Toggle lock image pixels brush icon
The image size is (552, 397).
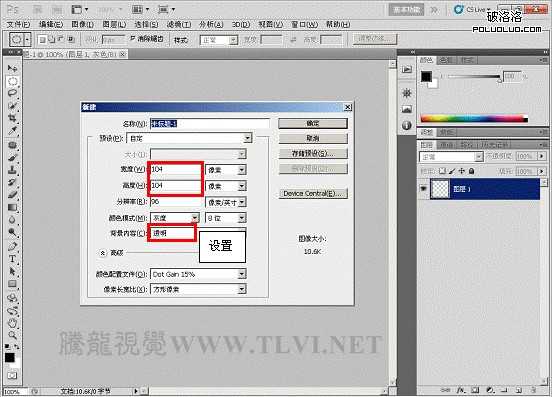452,171
